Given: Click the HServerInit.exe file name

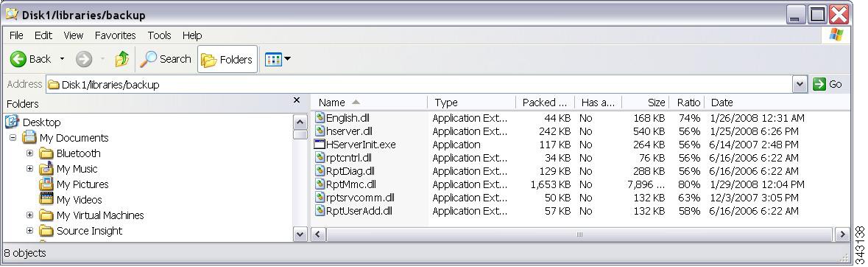Looking at the screenshot, I should 361,145.
